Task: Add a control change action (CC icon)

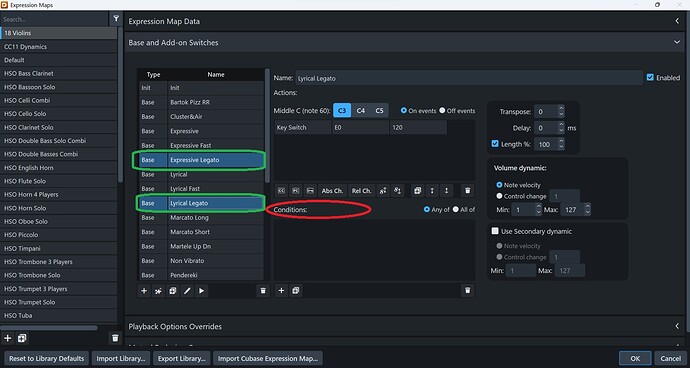Action: (x=282, y=191)
